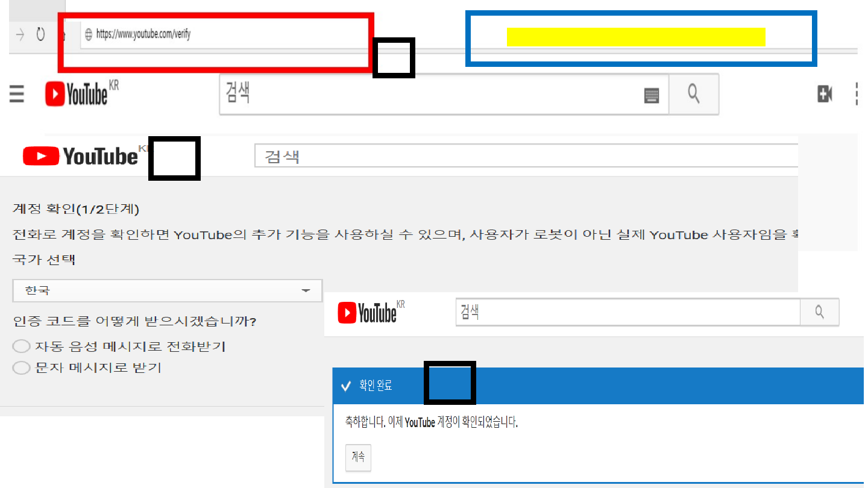Click the yellow highlighted bar in the blue box
This screenshot has height=488, width=868.
[x=636, y=37]
